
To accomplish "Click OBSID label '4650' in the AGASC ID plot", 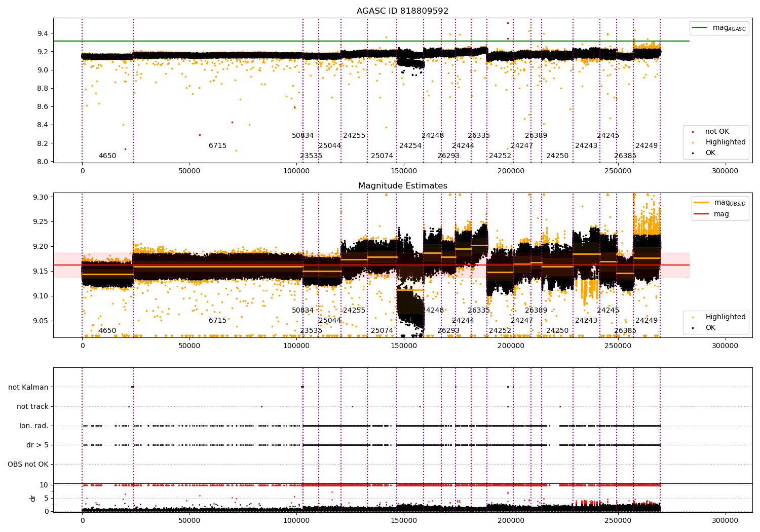I will (x=107, y=156).
